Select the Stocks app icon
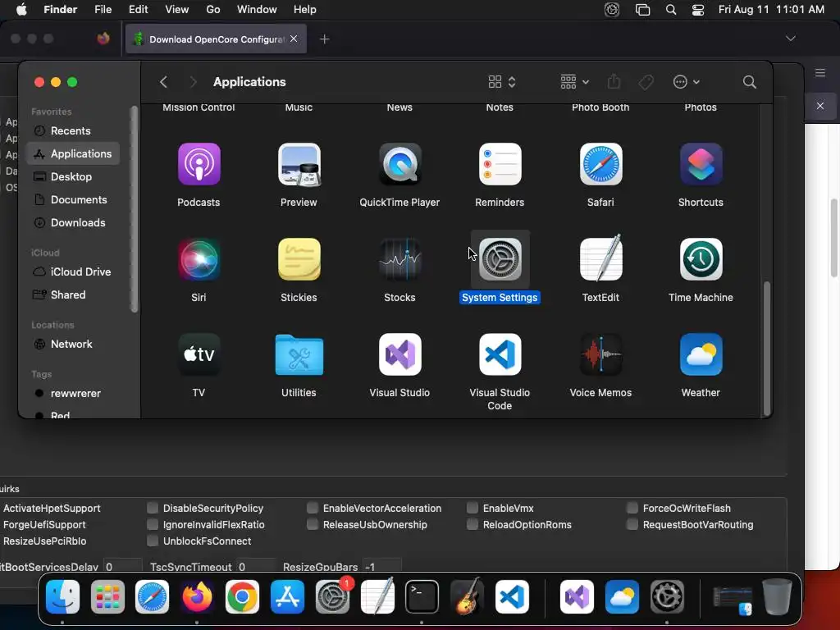The height and width of the screenshot is (630, 840). tap(399, 259)
